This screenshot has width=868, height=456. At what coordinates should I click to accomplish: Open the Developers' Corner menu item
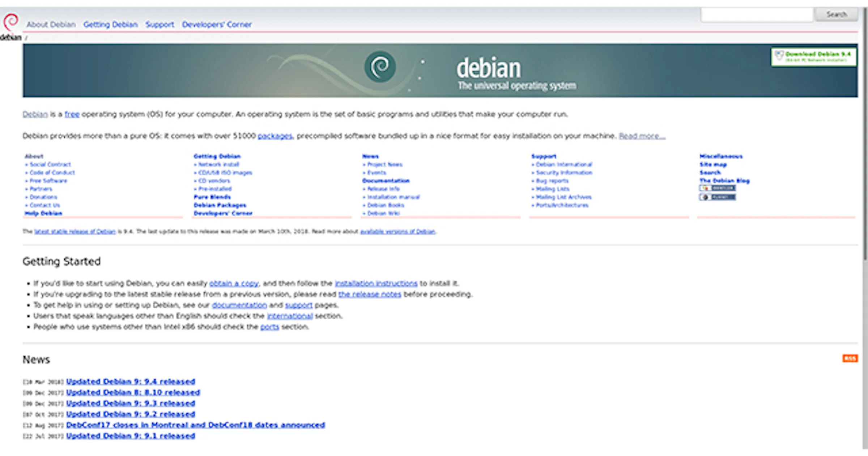click(x=217, y=25)
